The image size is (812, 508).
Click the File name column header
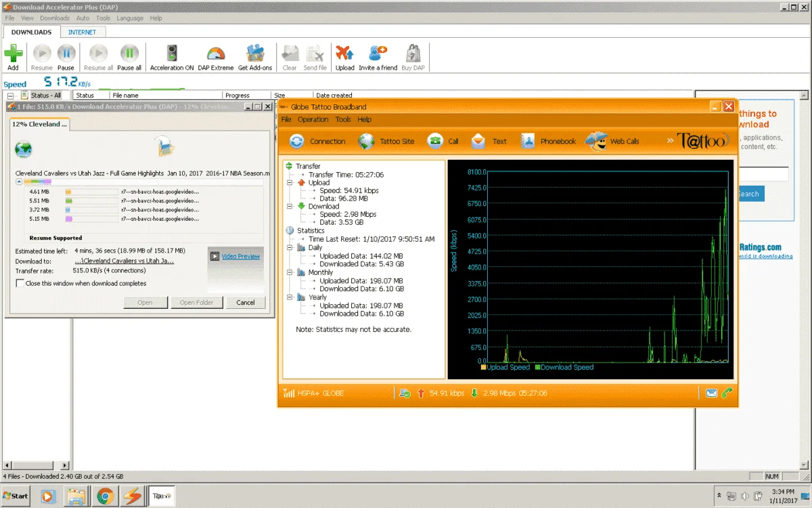coord(166,96)
